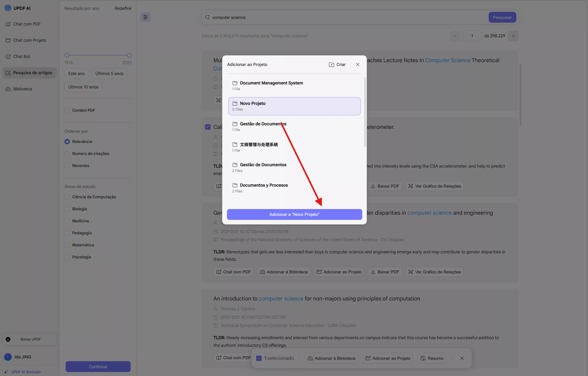Select 文档管理与处理系统 project

click(x=294, y=147)
